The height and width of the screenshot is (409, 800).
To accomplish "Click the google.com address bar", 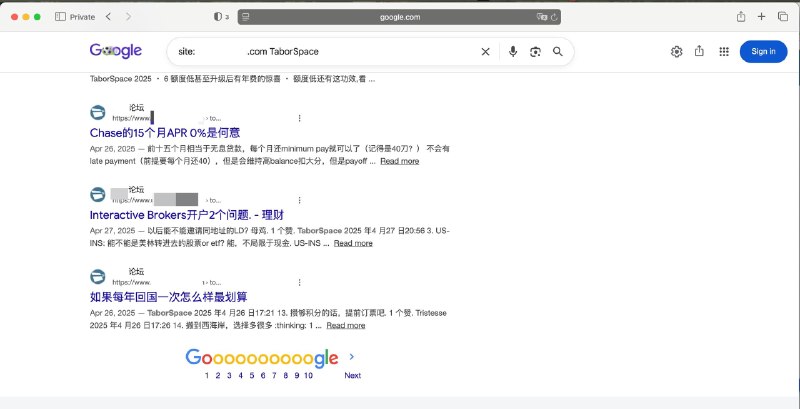I will pos(399,17).
